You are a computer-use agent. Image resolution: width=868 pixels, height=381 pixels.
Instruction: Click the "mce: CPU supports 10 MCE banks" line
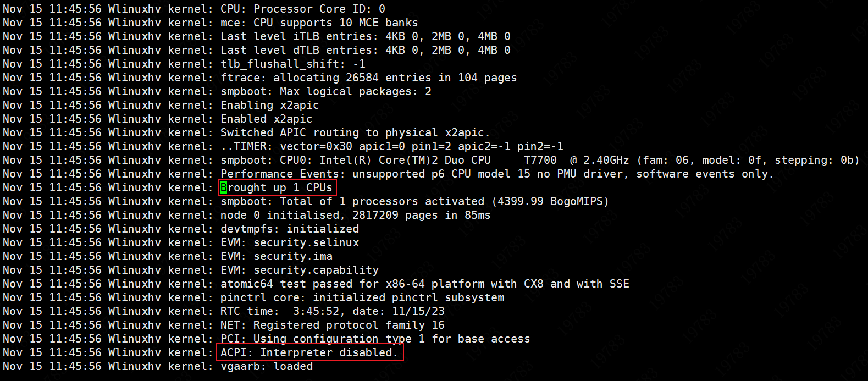click(319, 23)
